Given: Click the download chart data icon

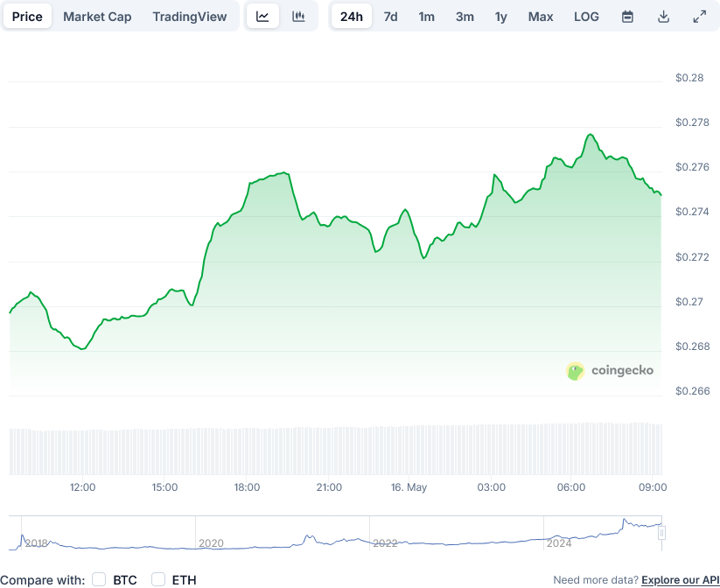Looking at the screenshot, I should pos(663,16).
